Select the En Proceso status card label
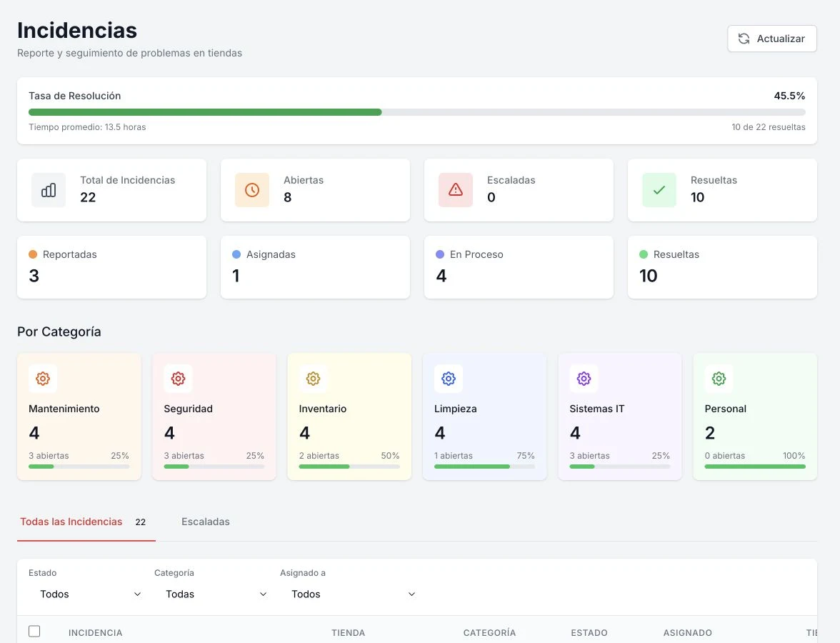 tap(476, 254)
